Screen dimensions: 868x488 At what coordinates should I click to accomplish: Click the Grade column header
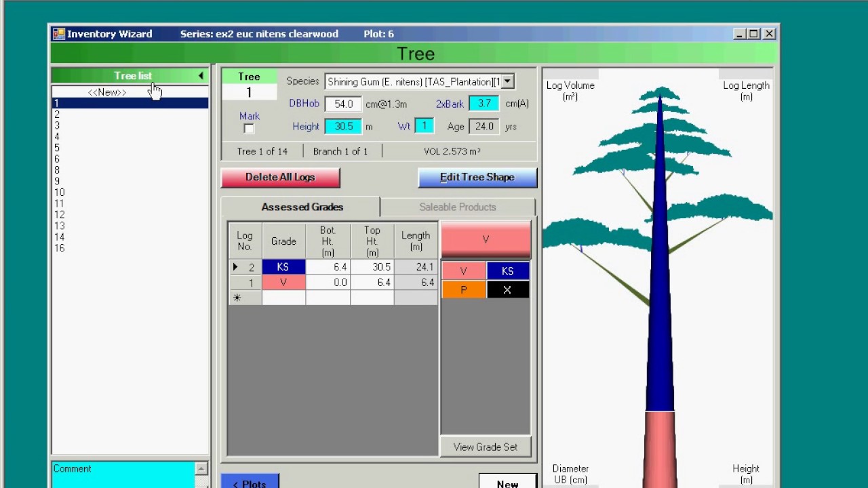click(x=283, y=241)
